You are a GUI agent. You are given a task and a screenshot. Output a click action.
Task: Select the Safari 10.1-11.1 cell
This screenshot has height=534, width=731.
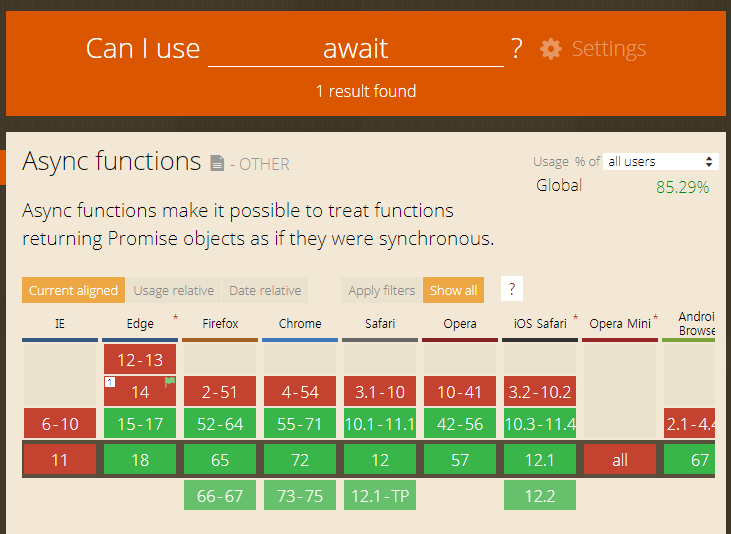pyautogui.click(x=380, y=423)
